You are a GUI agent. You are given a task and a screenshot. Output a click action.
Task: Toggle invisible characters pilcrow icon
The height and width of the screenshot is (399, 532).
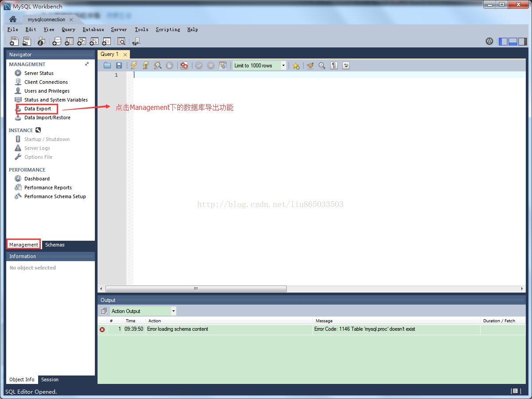coord(334,66)
